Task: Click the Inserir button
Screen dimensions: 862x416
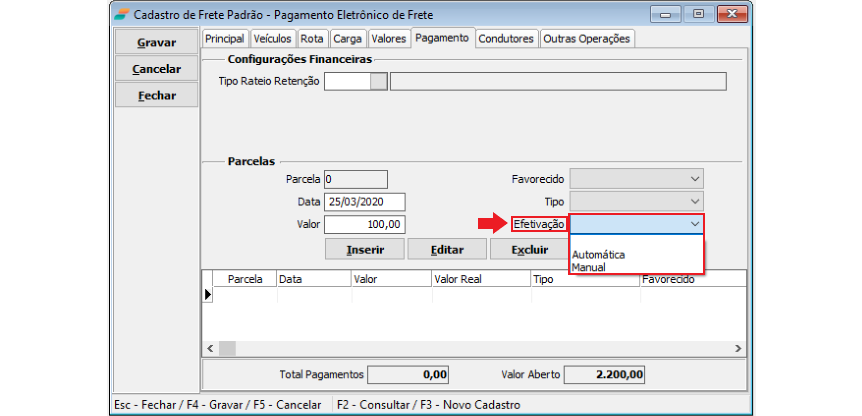Action: pyautogui.click(x=365, y=249)
